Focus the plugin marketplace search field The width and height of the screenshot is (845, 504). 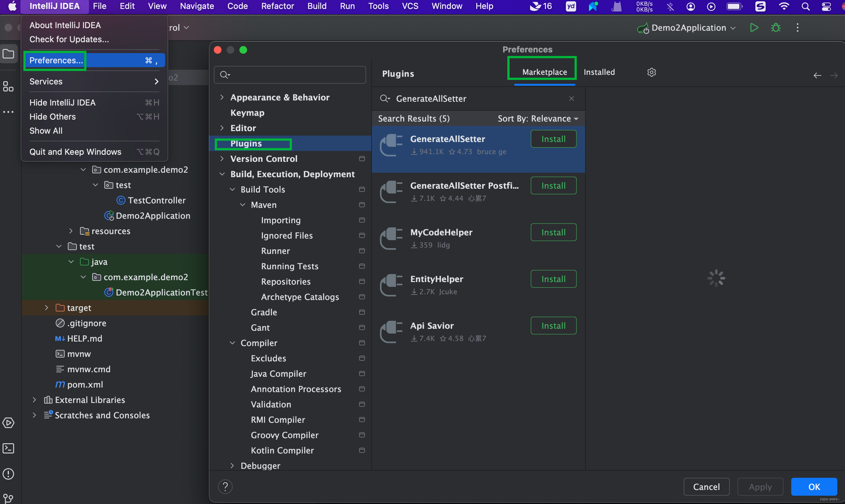[x=479, y=98]
